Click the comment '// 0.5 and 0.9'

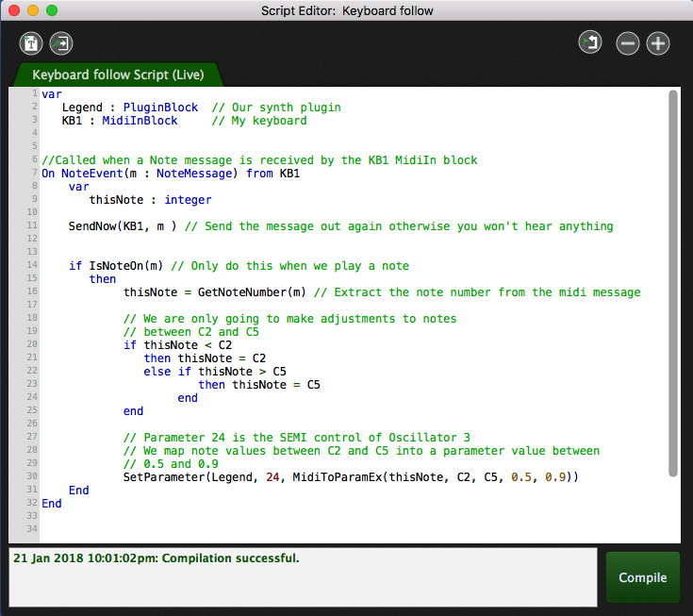click(171, 464)
